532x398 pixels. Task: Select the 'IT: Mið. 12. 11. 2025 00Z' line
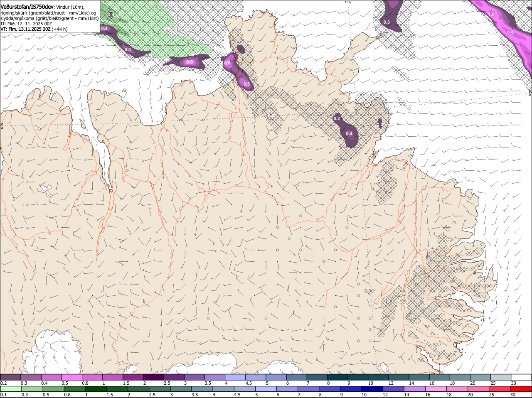coord(26,24)
